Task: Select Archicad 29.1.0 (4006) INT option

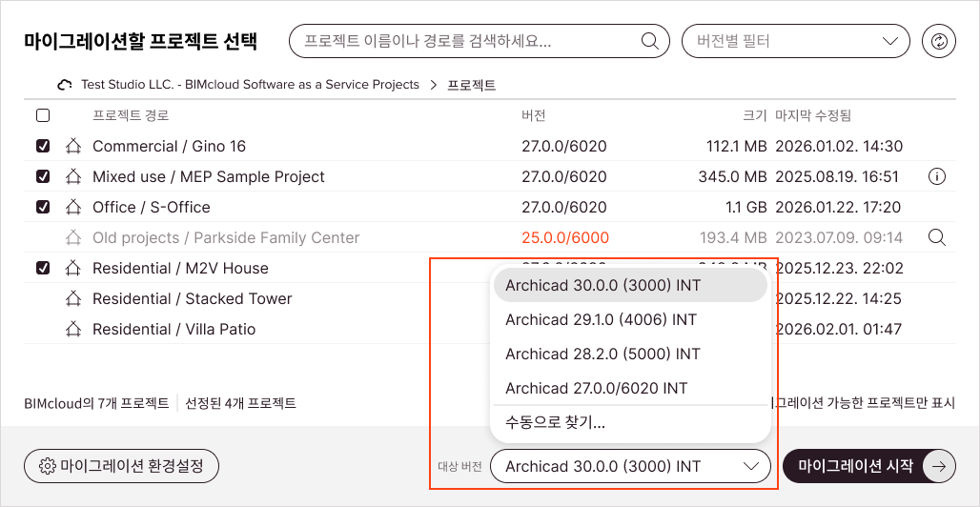Action: [631, 319]
